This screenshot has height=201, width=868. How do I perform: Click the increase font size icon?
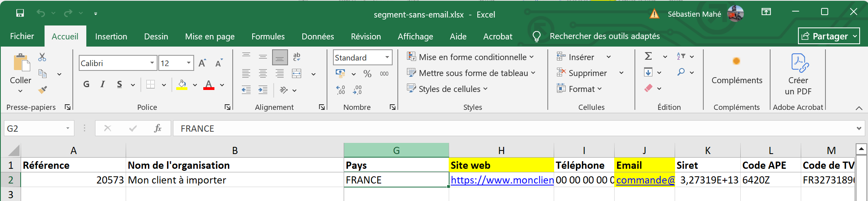202,63
